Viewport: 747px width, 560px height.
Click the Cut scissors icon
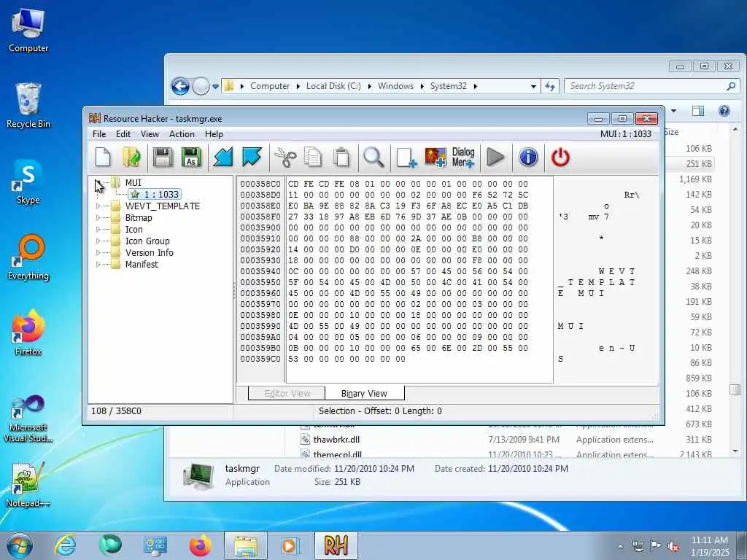[x=285, y=157]
